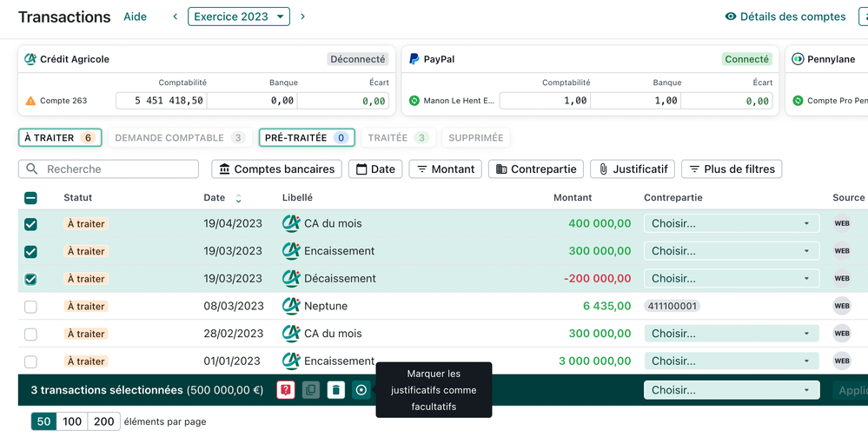Switch to the Traitée tab
868x437 pixels.
coord(397,137)
